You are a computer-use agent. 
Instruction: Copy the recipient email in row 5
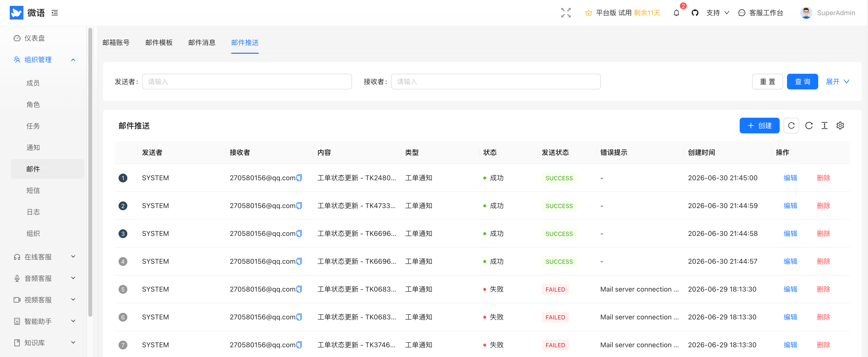299,289
